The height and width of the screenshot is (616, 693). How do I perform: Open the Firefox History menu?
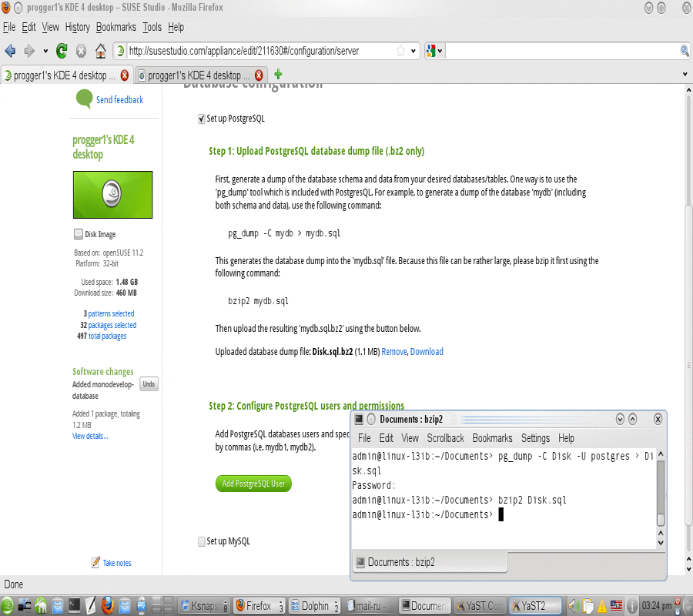point(77,28)
